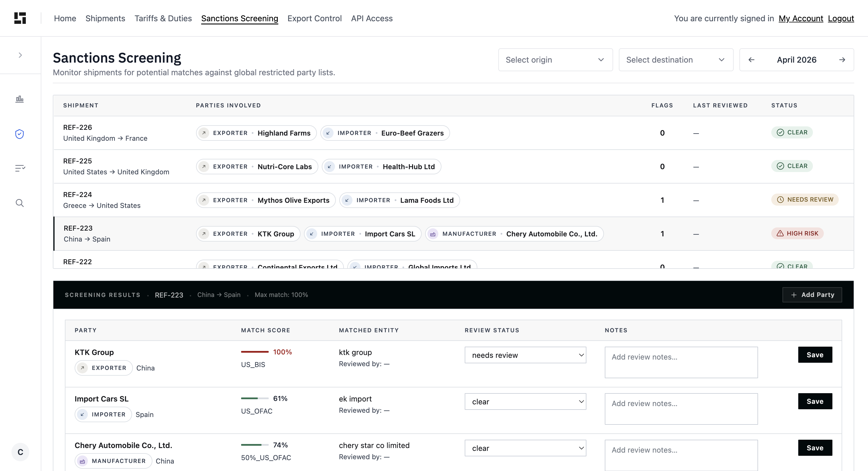Click the Add Party button
Viewport: 868px width, 471px height.
[812, 295]
